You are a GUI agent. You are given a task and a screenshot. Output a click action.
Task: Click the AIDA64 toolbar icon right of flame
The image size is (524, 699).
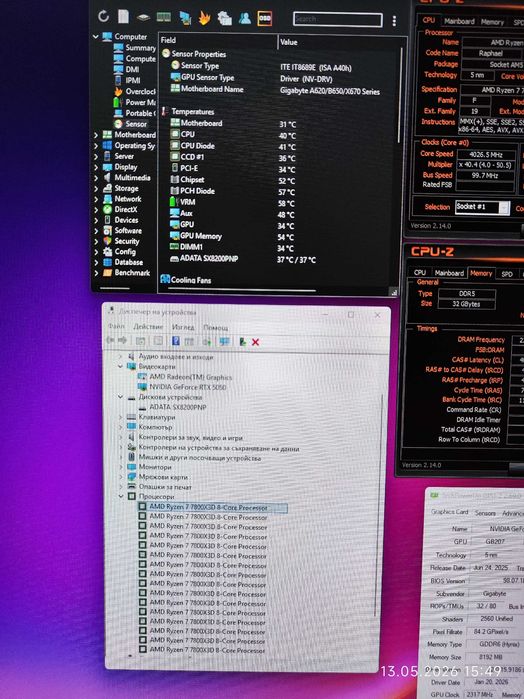click(x=224, y=18)
